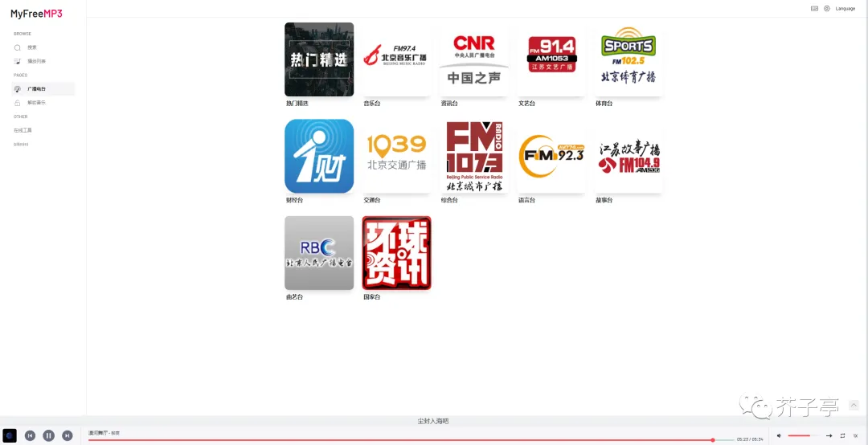Click the MyFreeMP3 logo
The width and height of the screenshot is (868, 445).
click(x=36, y=14)
